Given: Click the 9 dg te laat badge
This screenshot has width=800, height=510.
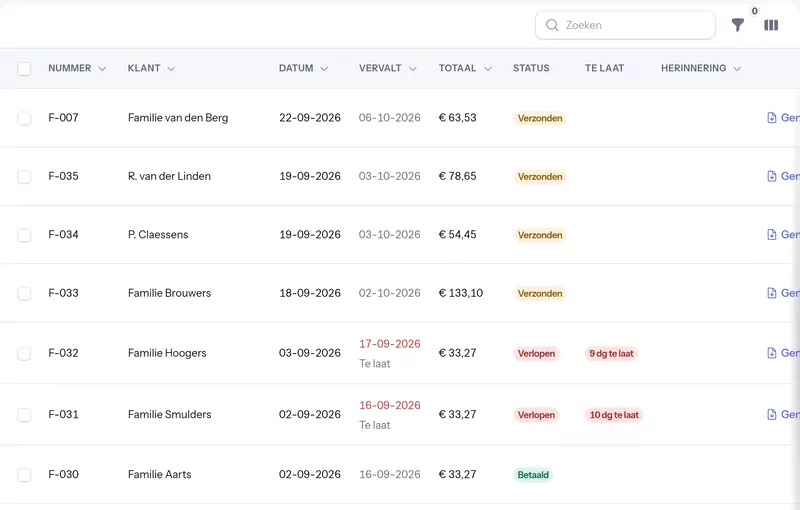Looking at the screenshot, I should tap(611, 353).
